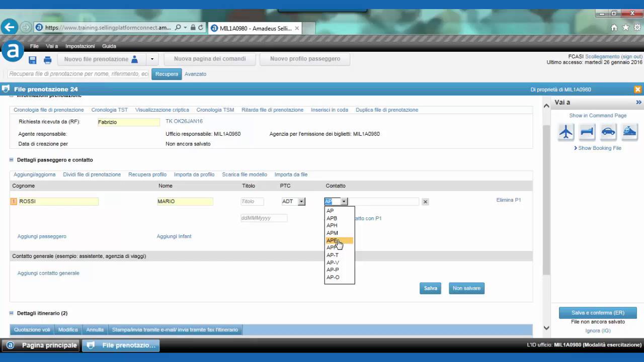The height and width of the screenshot is (362, 644).
Task: Click the Cognome ROSSI input field
Action: click(58, 202)
